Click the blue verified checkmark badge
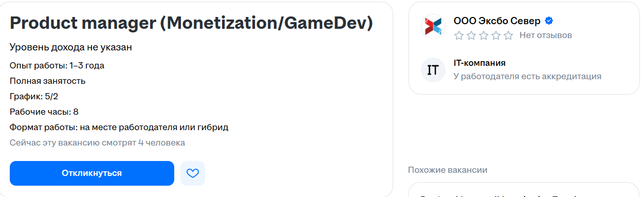 tap(549, 21)
